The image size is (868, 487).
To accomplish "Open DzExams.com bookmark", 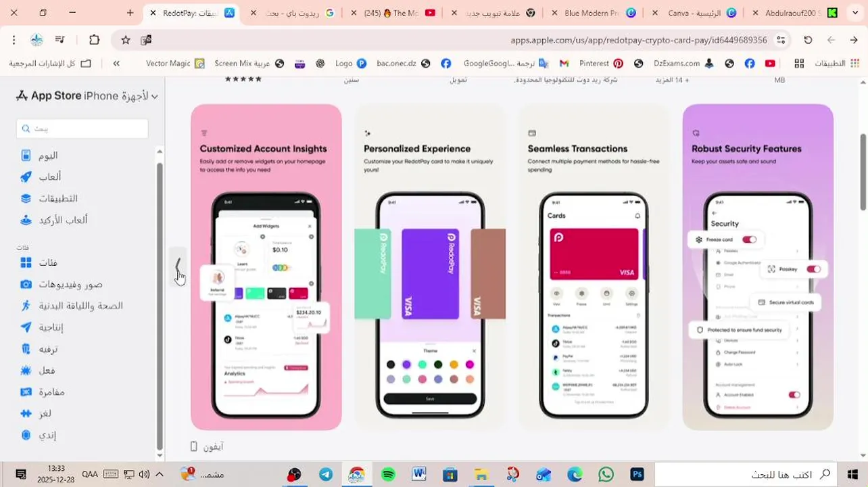I will click(x=683, y=64).
